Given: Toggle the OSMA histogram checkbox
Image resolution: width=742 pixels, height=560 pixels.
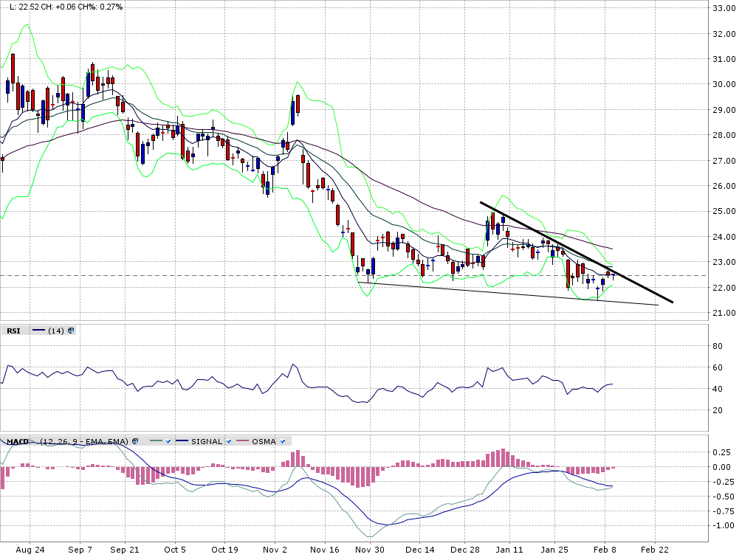Looking at the screenshot, I should (282, 441).
